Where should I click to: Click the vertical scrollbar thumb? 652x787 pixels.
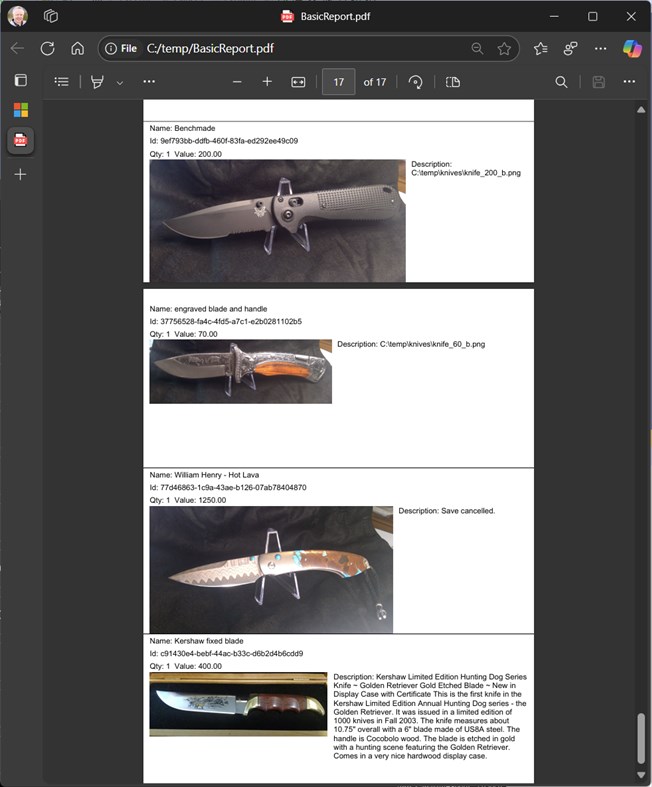tap(641, 738)
